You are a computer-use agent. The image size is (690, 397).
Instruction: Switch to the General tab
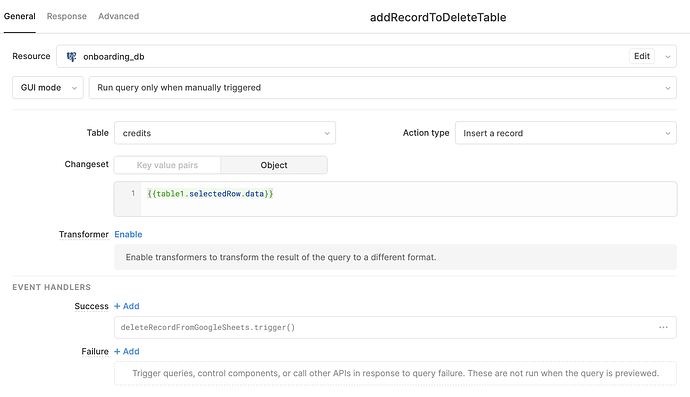[19, 16]
